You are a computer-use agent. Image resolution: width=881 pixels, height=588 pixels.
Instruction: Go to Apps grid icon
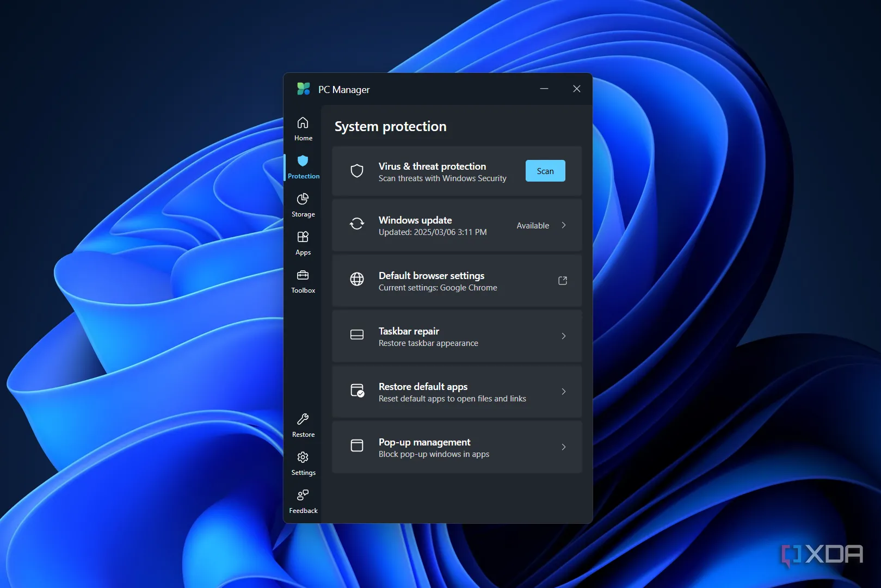coord(303,237)
